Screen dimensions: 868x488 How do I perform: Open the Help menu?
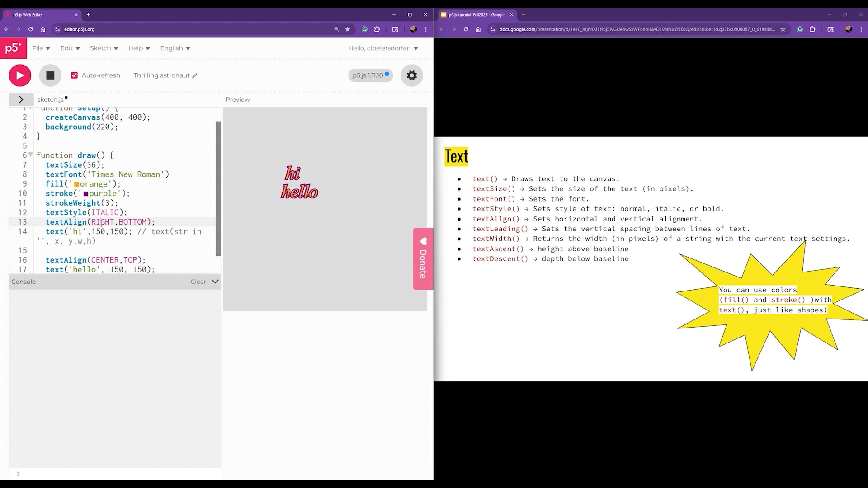pyautogui.click(x=139, y=48)
